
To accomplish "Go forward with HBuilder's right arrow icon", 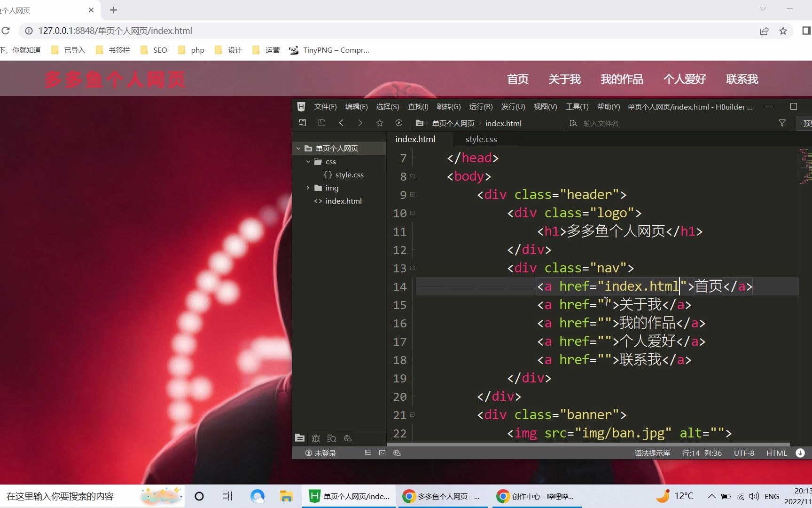I will point(360,123).
